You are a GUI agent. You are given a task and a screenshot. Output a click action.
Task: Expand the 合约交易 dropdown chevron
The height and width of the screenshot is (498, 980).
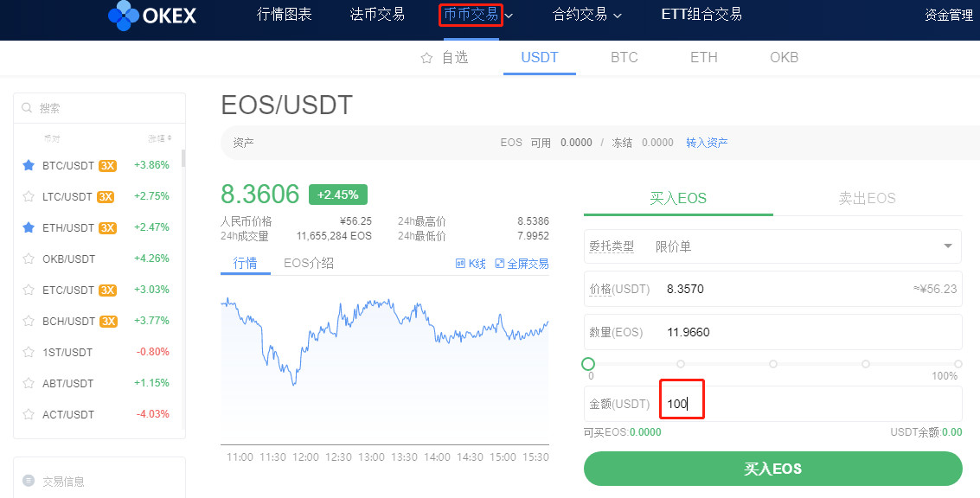coord(618,16)
